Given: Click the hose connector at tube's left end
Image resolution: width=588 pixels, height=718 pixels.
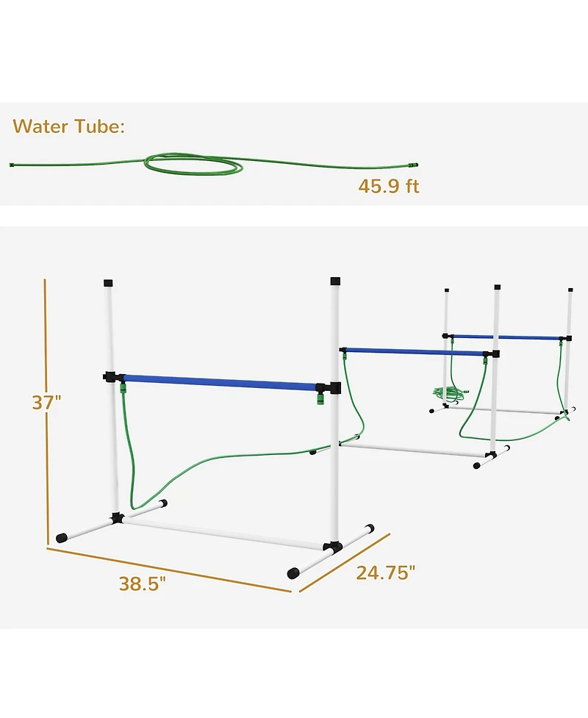Looking at the screenshot, I should (12, 164).
